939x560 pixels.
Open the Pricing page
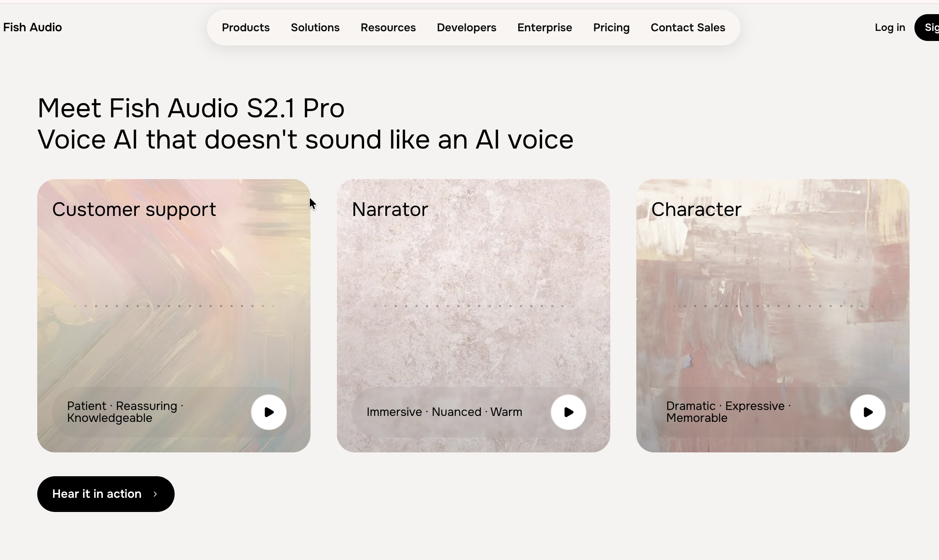[611, 28]
